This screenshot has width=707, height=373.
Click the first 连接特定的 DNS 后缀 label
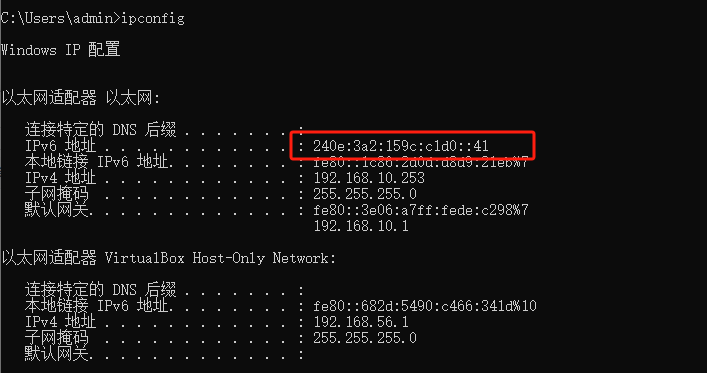[100, 130]
